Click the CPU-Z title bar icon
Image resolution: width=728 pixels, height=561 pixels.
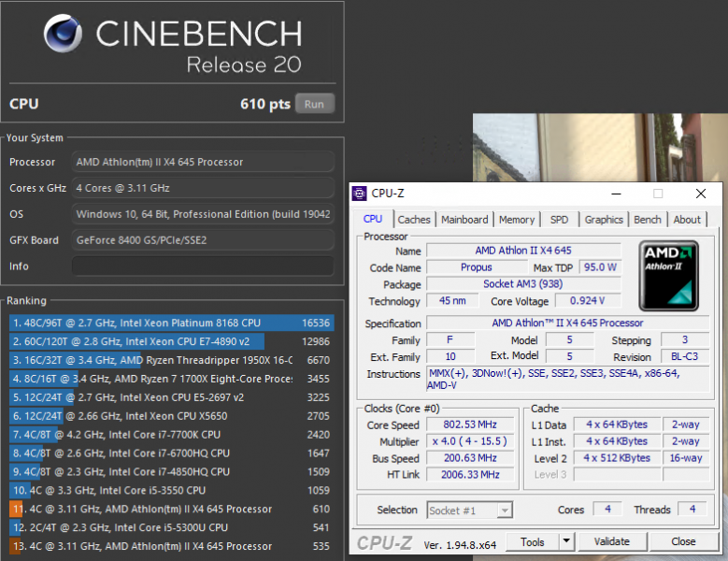pyautogui.click(x=359, y=194)
